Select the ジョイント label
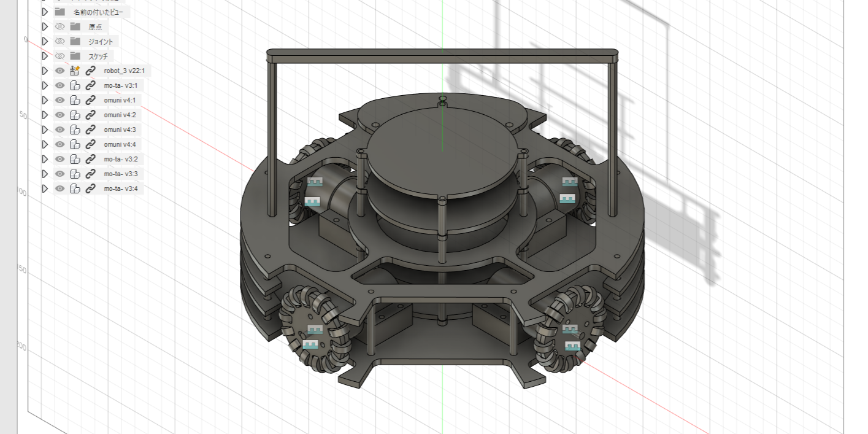868x434 pixels. point(101,42)
